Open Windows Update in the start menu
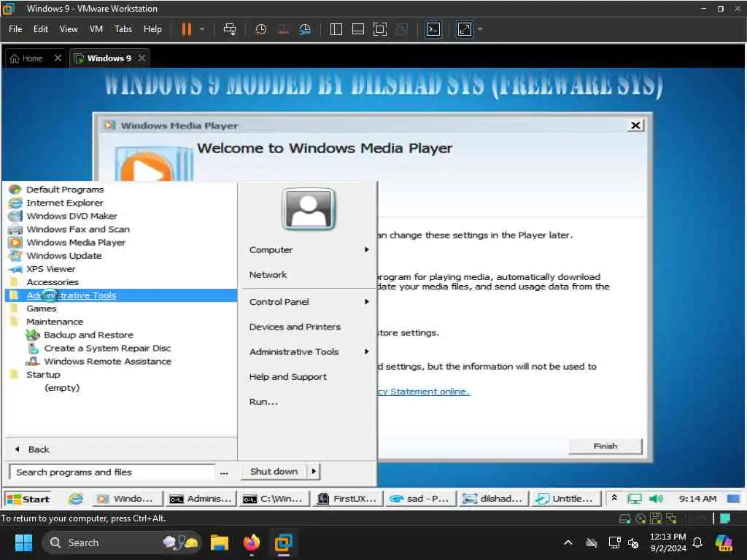Image resolution: width=747 pixels, height=560 pixels. coord(64,256)
